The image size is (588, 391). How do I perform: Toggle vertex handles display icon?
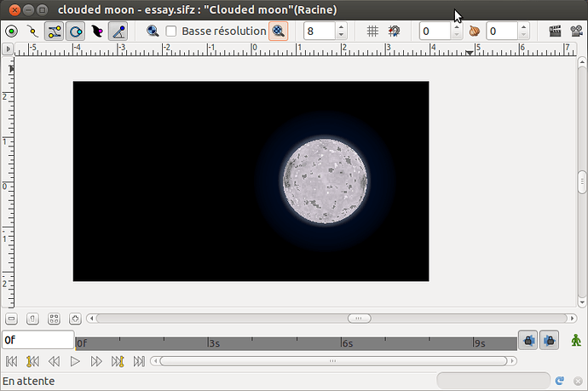tap(33, 32)
